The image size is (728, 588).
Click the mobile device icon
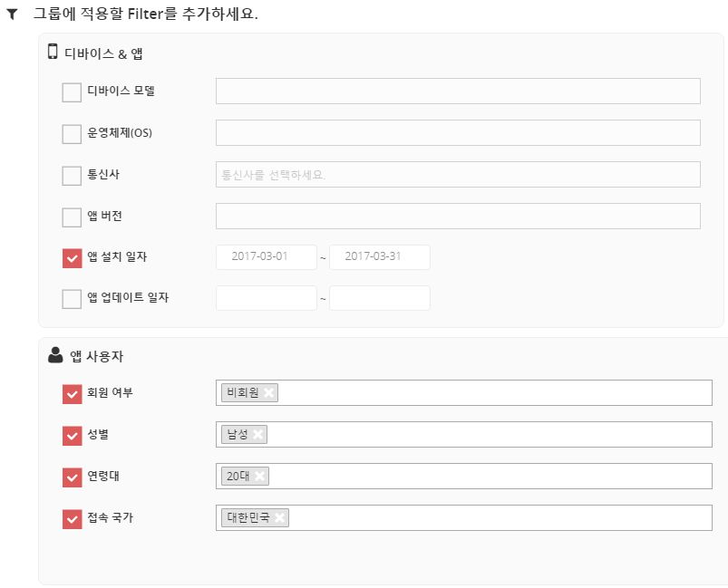coord(53,53)
